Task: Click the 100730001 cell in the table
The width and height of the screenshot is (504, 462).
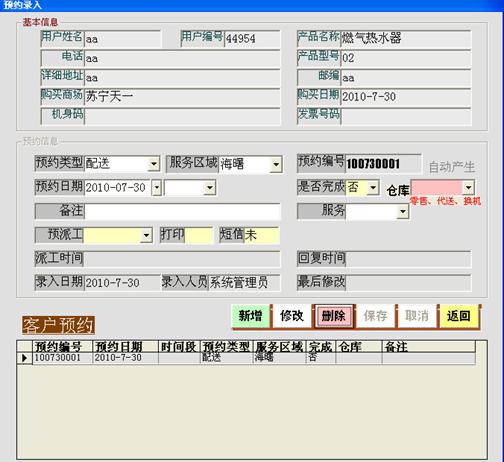Action: [62, 358]
